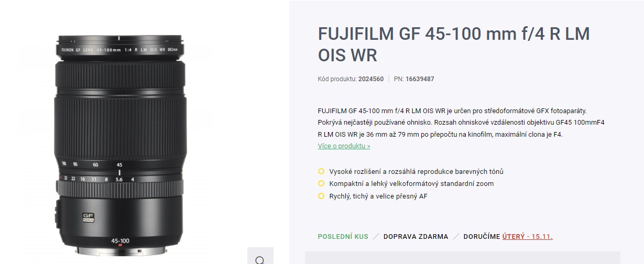This screenshot has width=644, height=264.
Task: Click the 'Kód produktu:' label
Action: click(x=337, y=79)
